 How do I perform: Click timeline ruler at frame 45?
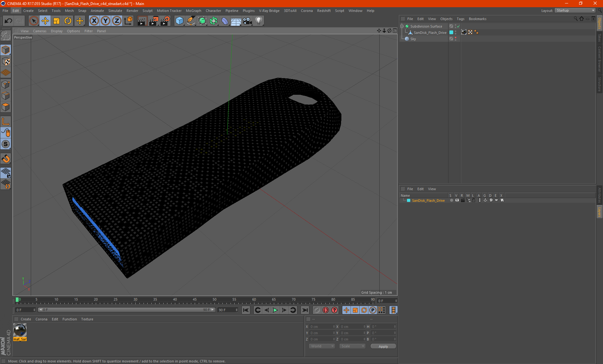tap(195, 300)
